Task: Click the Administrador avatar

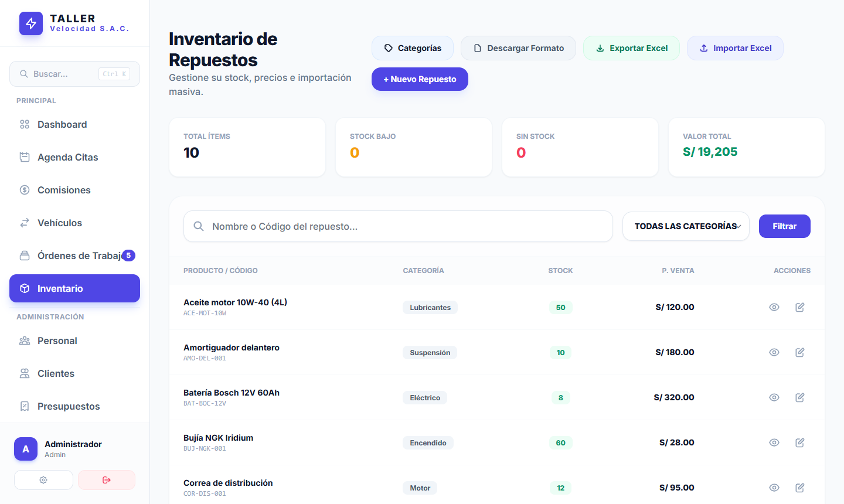Action: pos(26,449)
